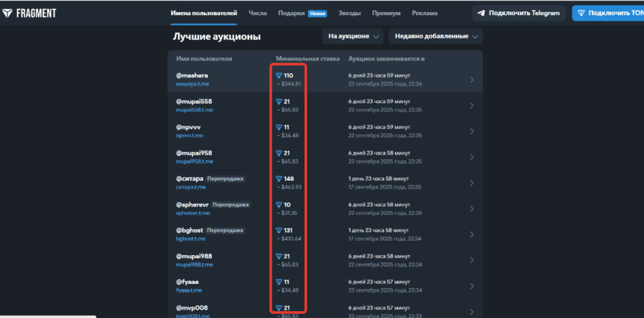644x318 pixels.
Task: Open the mupai558.t.me link
Action: tap(194, 110)
